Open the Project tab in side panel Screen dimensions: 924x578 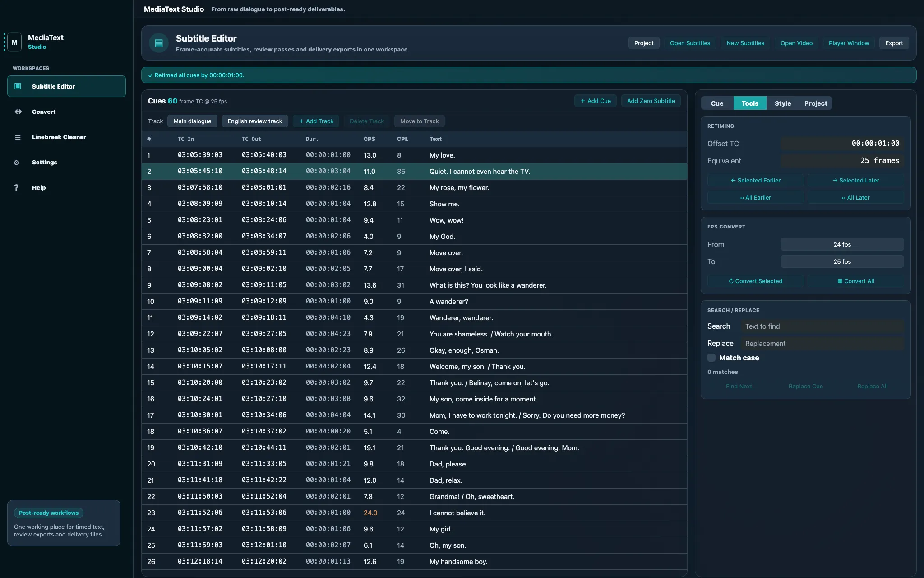tap(816, 103)
